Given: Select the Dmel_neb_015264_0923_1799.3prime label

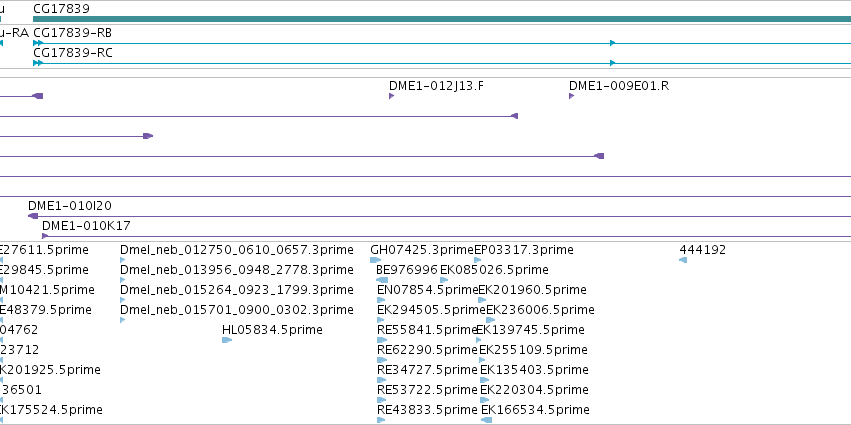Looking at the screenshot, I should [x=237, y=290].
